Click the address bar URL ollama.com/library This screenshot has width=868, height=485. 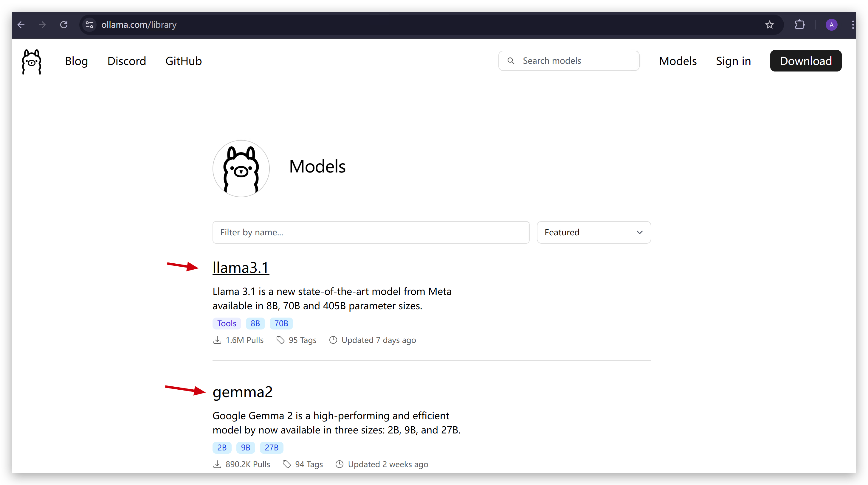point(139,25)
